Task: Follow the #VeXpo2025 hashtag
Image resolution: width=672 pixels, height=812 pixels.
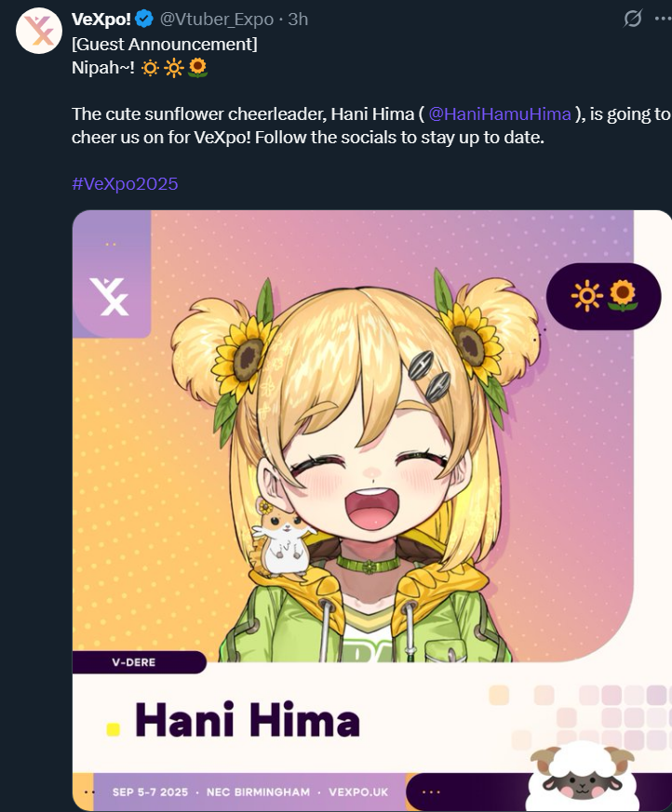Action: [125, 184]
